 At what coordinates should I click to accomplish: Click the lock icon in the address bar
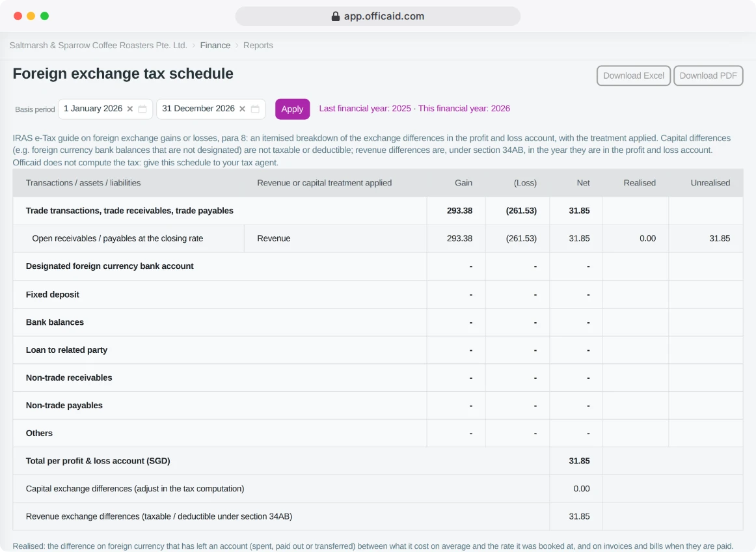coord(336,16)
